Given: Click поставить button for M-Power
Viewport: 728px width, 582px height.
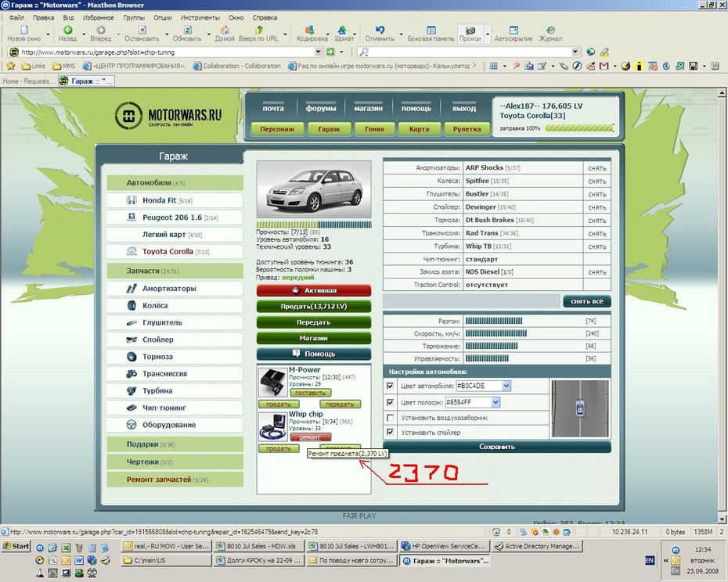Looking at the screenshot, I should (x=310, y=393).
